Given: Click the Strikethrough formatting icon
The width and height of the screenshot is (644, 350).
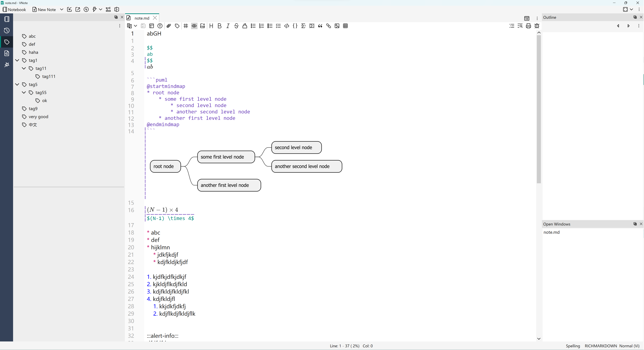Looking at the screenshot, I should [x=236, y=26].
